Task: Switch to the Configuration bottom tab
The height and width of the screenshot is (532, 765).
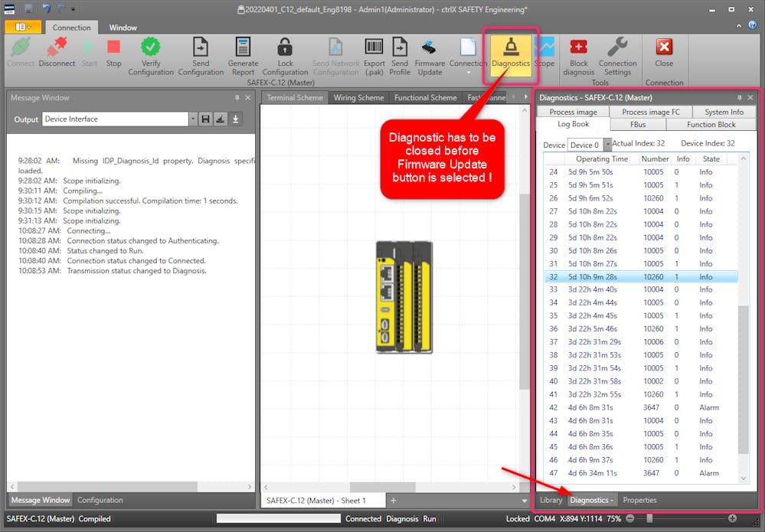Action: tap(100, 501)
